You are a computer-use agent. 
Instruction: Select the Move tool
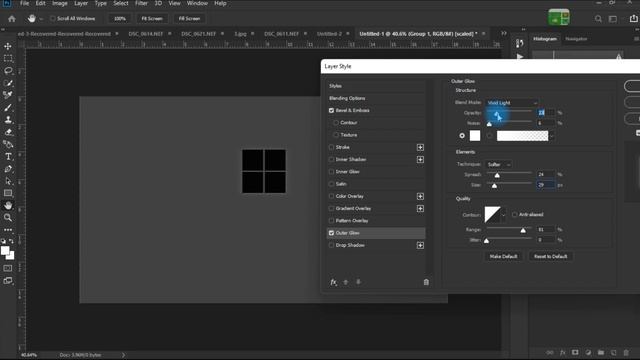click(x=8, y=47)
